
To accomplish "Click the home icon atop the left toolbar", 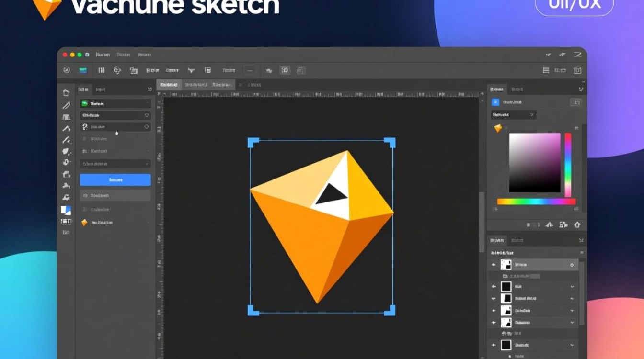I will pos(66,93).
